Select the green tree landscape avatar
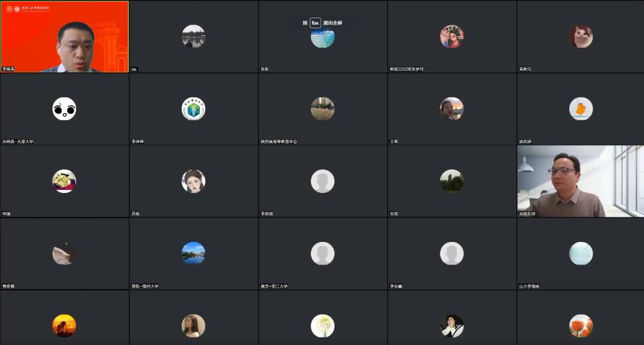Image resolution: width=644 pixels, height=345 pixels. (x=452, y=181)
